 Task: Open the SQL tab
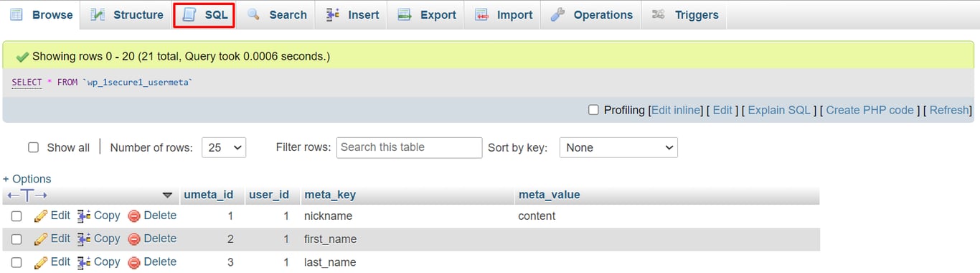204,15
